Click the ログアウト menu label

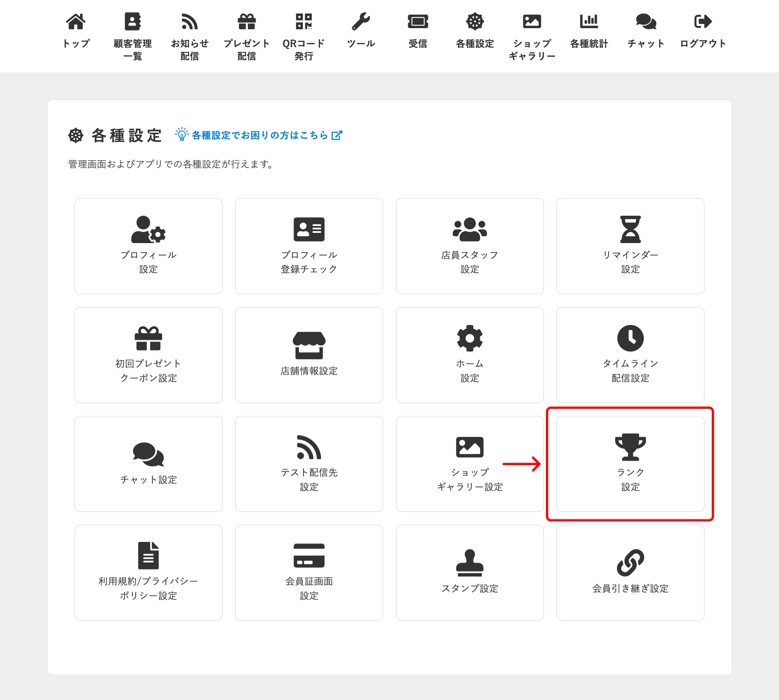703,43
